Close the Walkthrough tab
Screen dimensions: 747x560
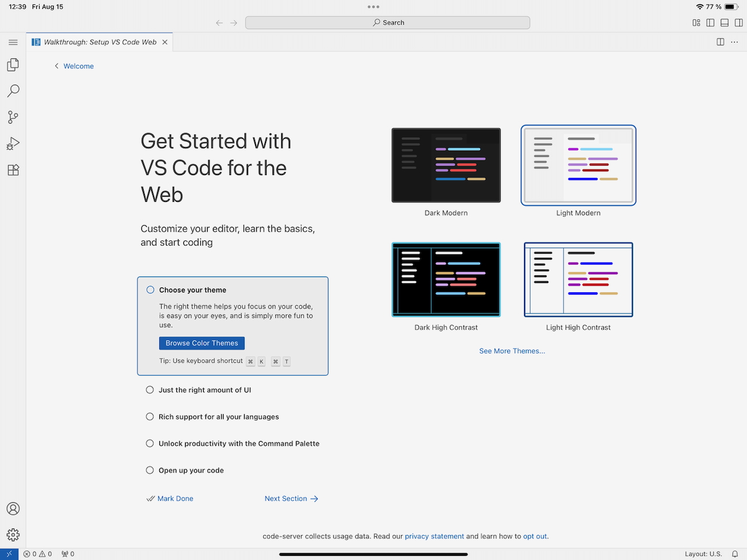[x=165, y=42]
